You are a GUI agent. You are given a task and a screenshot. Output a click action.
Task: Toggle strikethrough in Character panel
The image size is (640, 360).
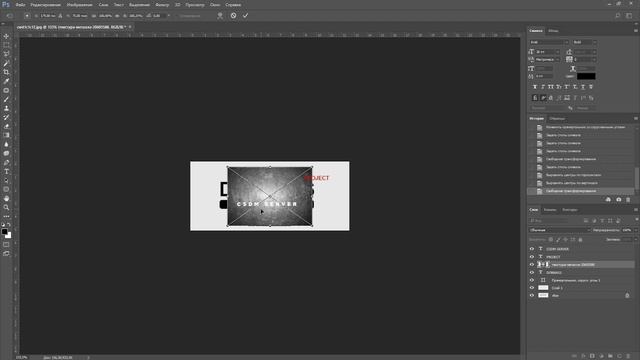pyautogui.click(x=591, y=87)
